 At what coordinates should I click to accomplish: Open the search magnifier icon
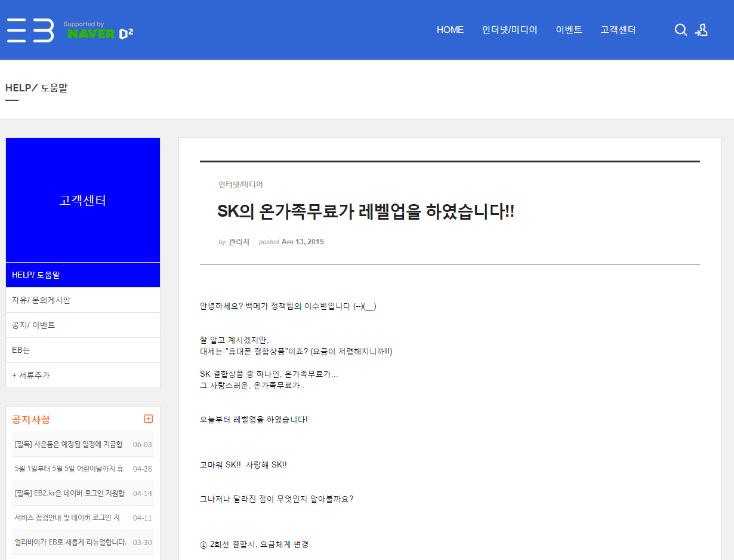(680, 30)
